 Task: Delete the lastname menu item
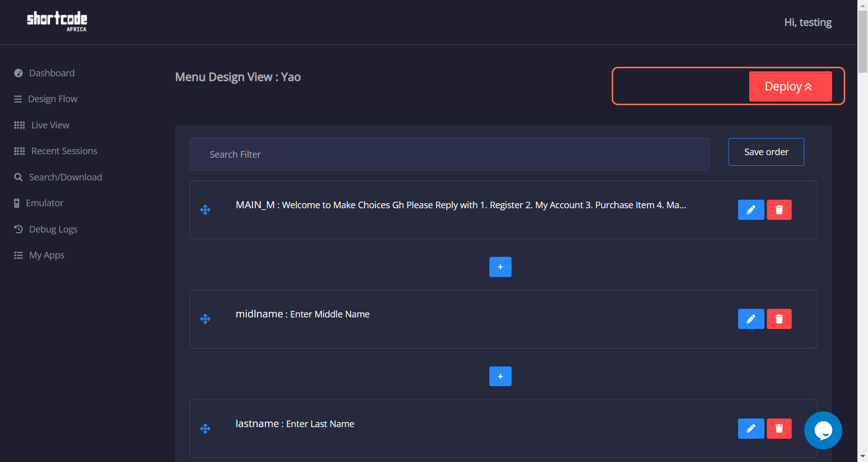click(x=779, y=429)
